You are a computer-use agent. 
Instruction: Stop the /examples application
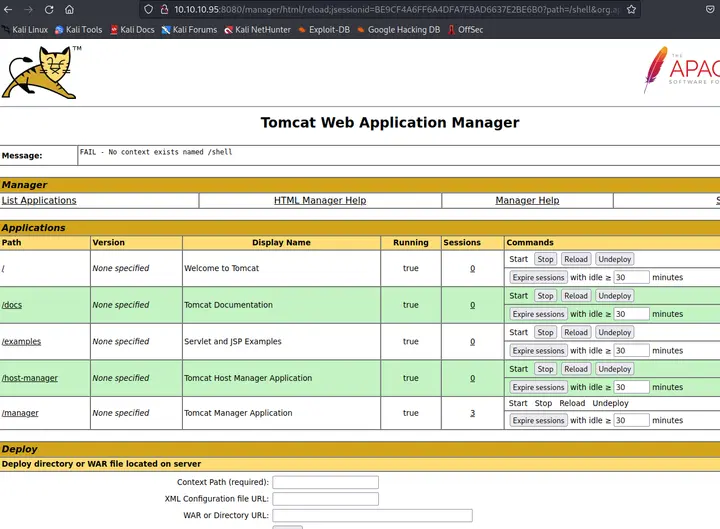pos(545,333)
